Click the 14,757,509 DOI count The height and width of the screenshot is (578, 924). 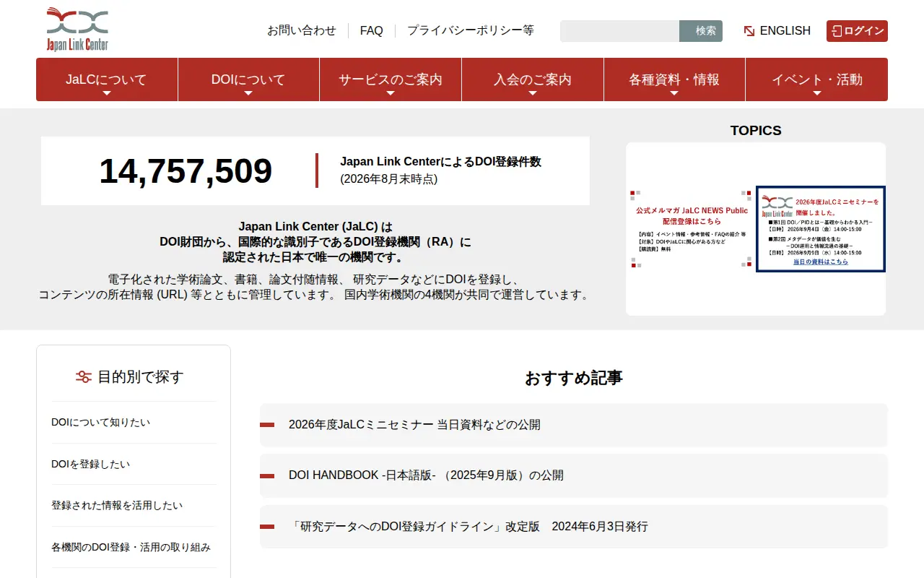point(186,171)
